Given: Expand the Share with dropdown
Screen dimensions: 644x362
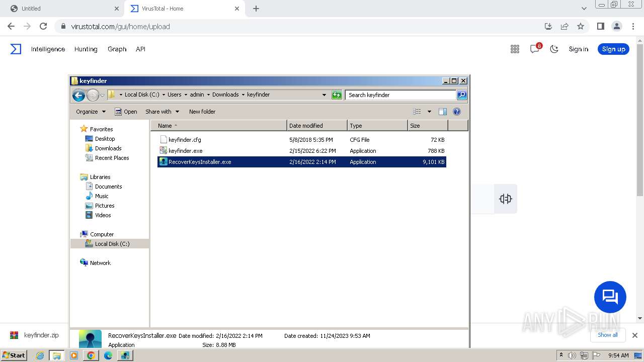Looking at the screenshot, I should pyautogui.click(x=162, y=112).
